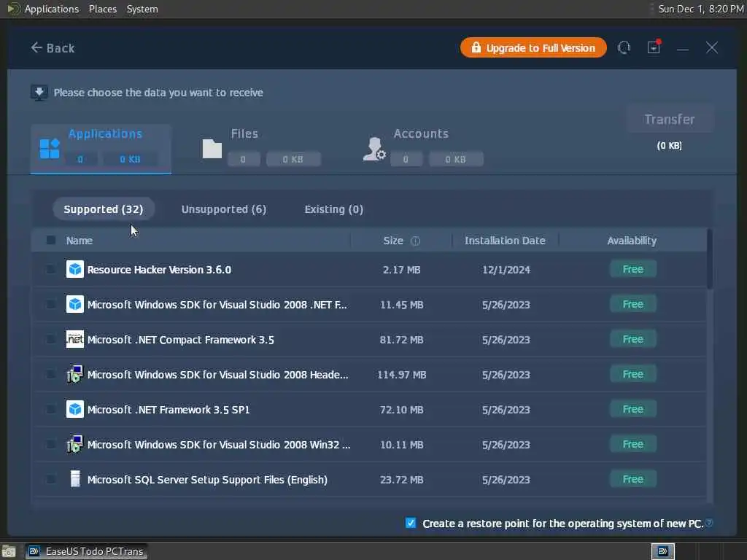This screenshot has height=560, width=747.
Task: Click the Installation Date column header
Action: tap(505, 241)
